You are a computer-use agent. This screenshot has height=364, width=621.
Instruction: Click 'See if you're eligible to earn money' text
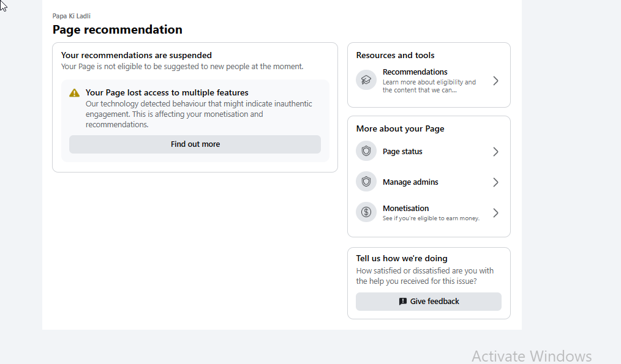point(431,218)
